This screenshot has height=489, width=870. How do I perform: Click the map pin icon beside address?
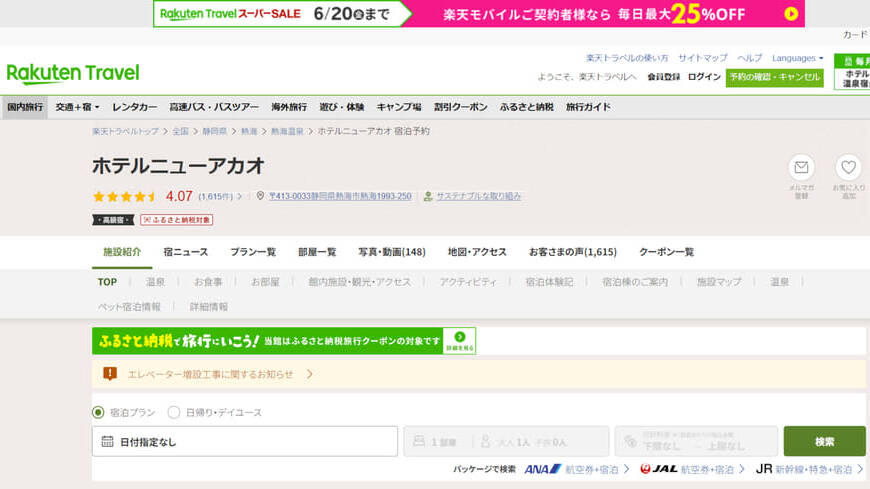pos(260,196)
